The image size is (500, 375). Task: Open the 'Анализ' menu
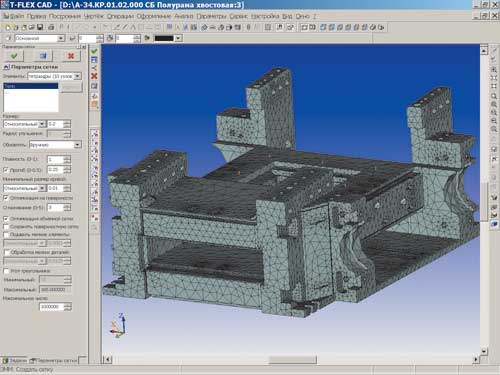(x=184, y=16)
